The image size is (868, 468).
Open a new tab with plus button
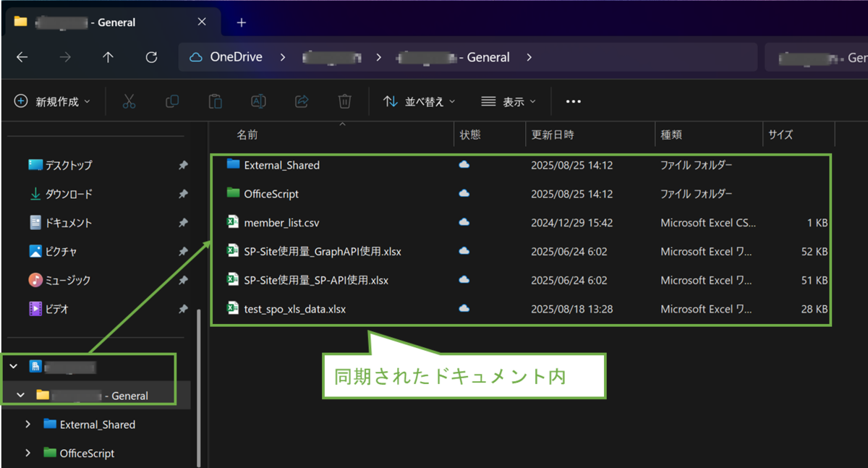[242, 22]
